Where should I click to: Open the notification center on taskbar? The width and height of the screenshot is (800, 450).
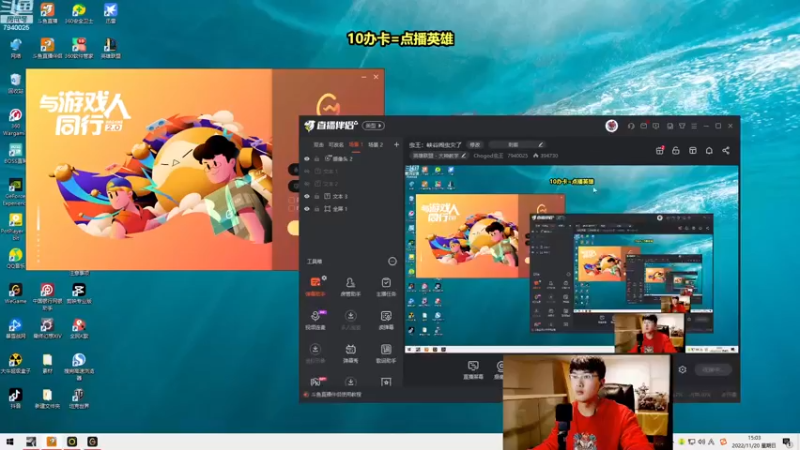coord(788,442)
